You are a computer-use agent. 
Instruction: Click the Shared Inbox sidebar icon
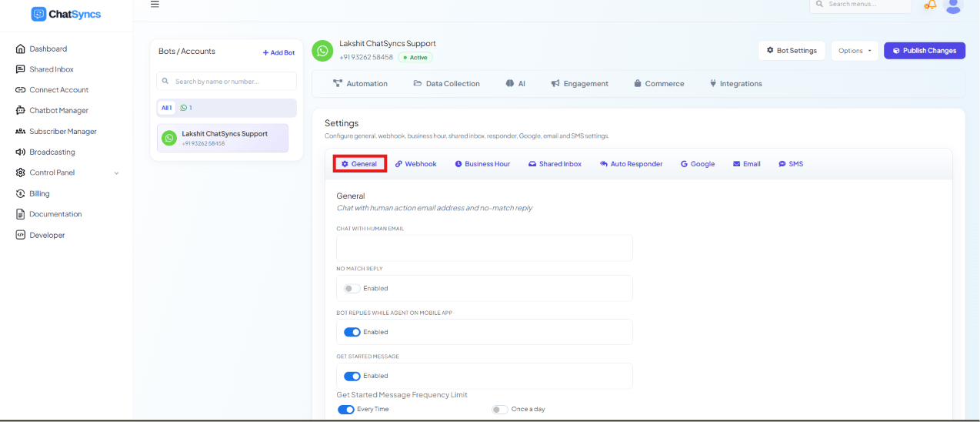[x=21, y=69]
